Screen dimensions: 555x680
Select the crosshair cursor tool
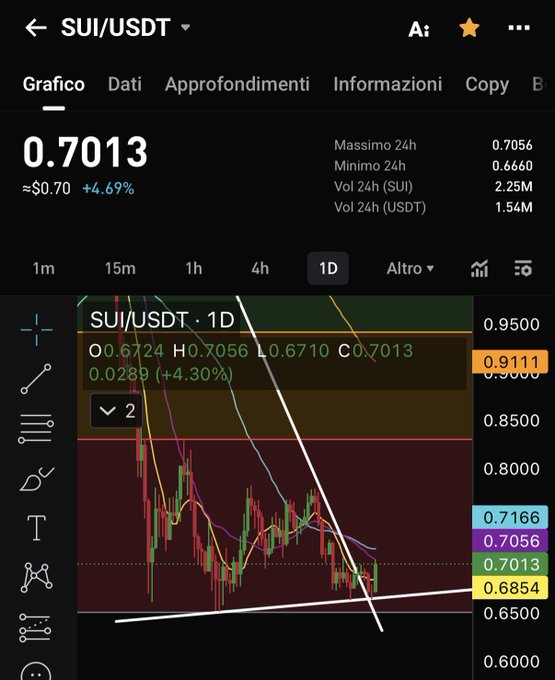tap(36, 330)
